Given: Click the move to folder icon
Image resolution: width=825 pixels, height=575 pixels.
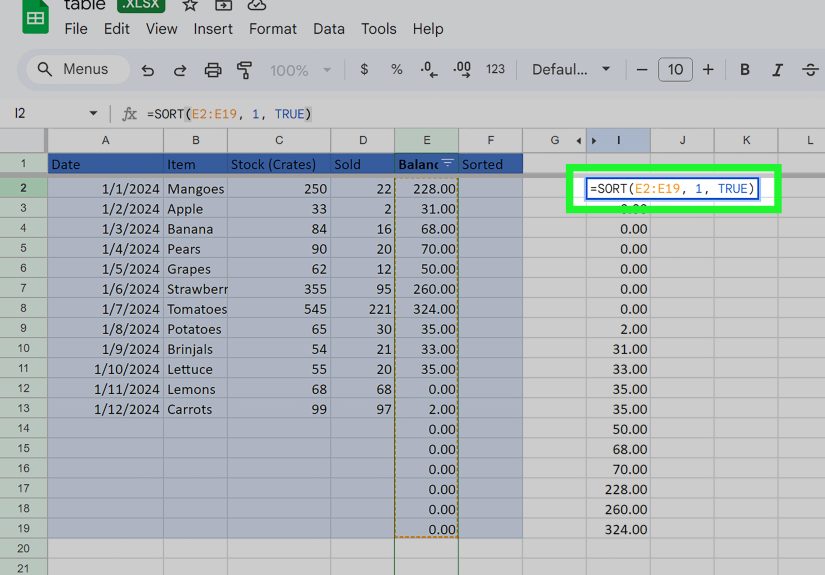Looking at the screenshot, I should 223,5.
